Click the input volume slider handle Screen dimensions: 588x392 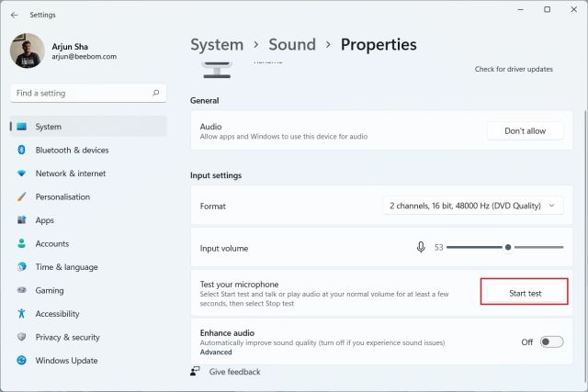[507, 247]
